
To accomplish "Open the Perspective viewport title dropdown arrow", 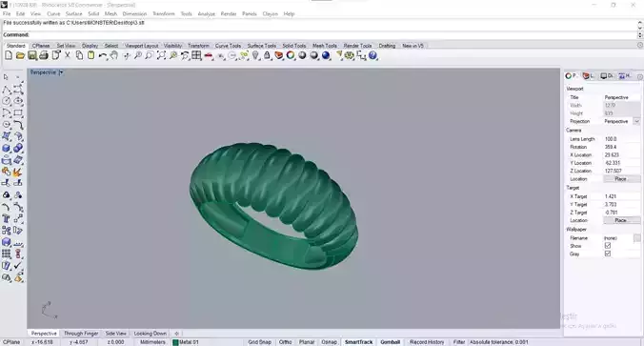I will (x=61, y=72).
